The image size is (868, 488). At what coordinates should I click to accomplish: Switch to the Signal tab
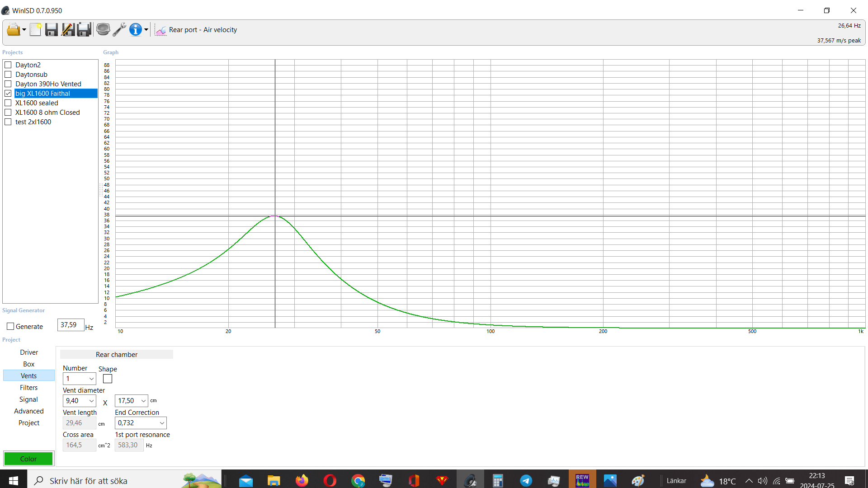[x=29, y=399]
